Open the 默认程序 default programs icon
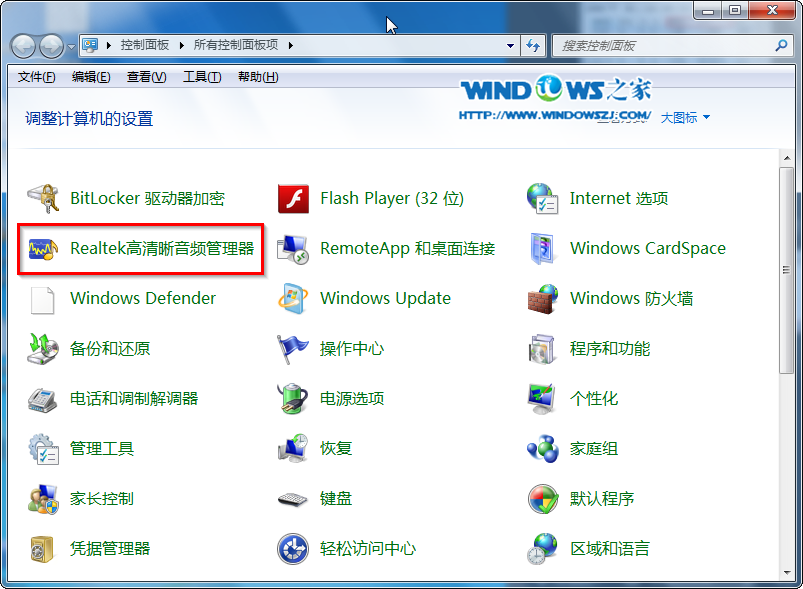 (542, 499)
